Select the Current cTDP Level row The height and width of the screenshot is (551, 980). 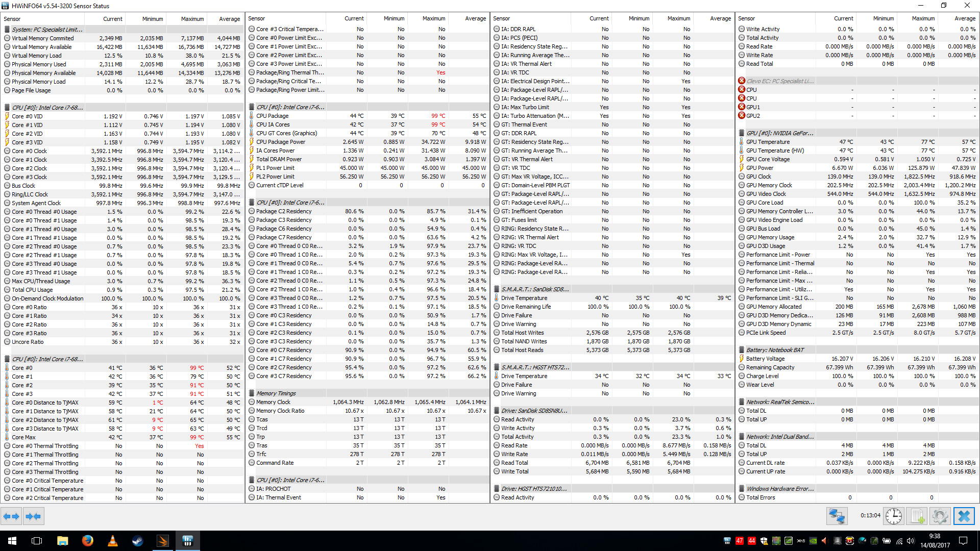tap(367, 185)
